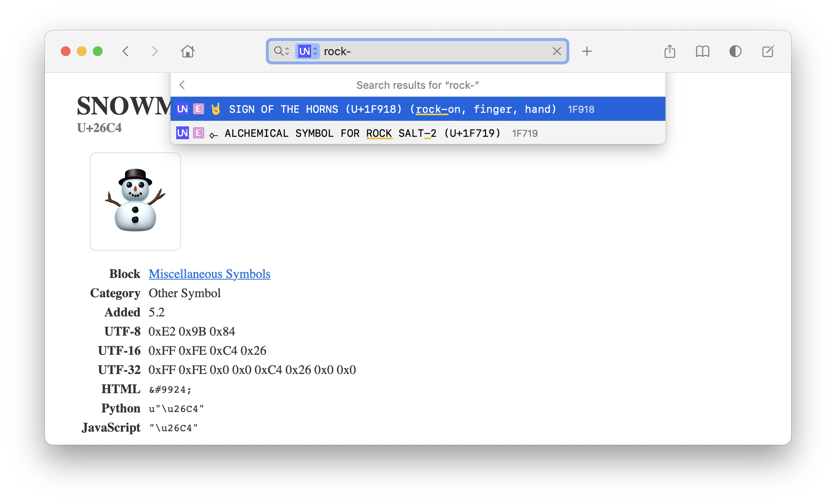Click the Search results for rock- header
Image resolution: width=836 pixels, height=504 pixels.
418,85
